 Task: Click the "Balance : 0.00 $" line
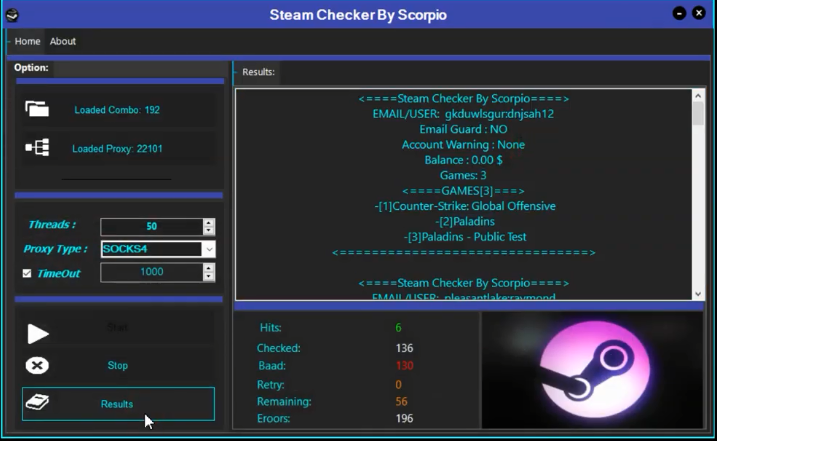463,160
